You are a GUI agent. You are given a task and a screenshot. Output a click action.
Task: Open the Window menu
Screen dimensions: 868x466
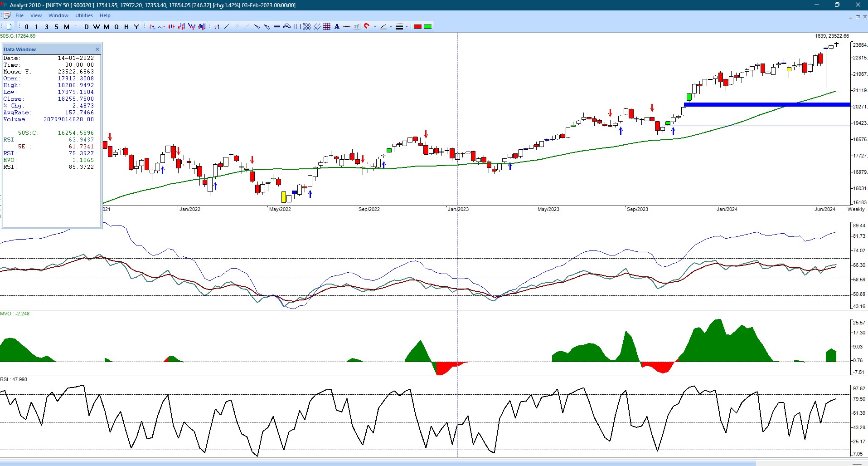(x=58, y=15)
